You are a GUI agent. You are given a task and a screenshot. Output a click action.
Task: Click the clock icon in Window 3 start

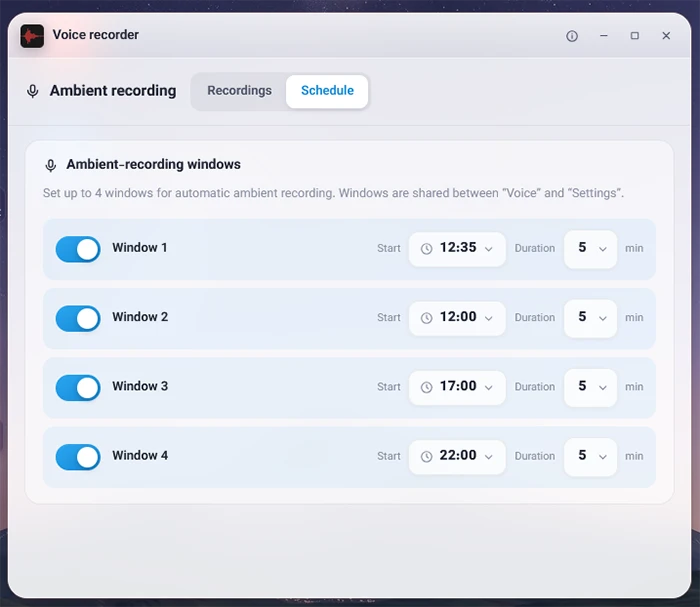tap(427, 387)
